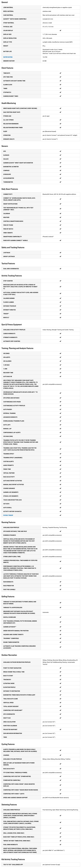
Task: Click the checkmark beside Daily Resting Heart Rate
Action: (60, 112)
